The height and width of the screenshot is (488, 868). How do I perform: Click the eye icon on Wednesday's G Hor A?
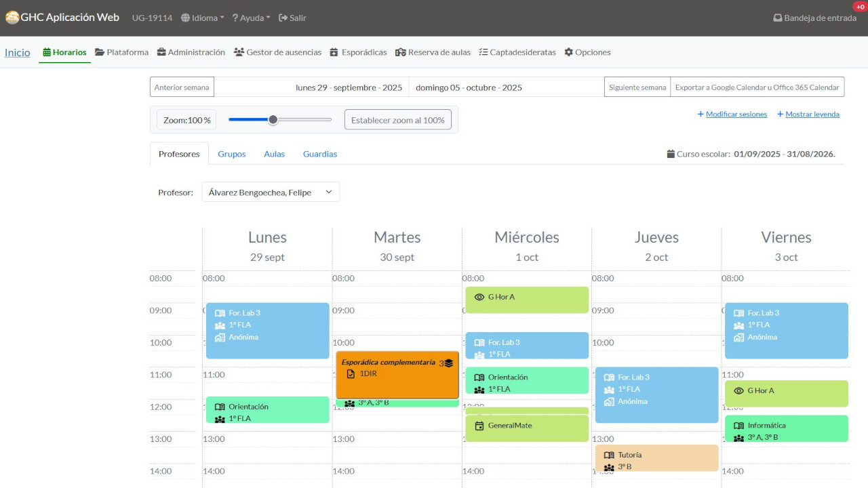click(479, 297)
